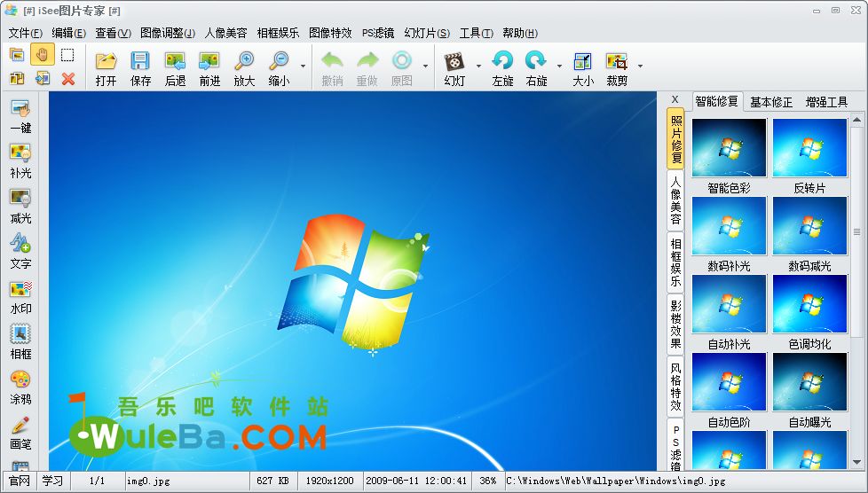This screenshot has height=493, width=868.
Task: Select the 风格特效 vertical tab
Action: [676, 387]
